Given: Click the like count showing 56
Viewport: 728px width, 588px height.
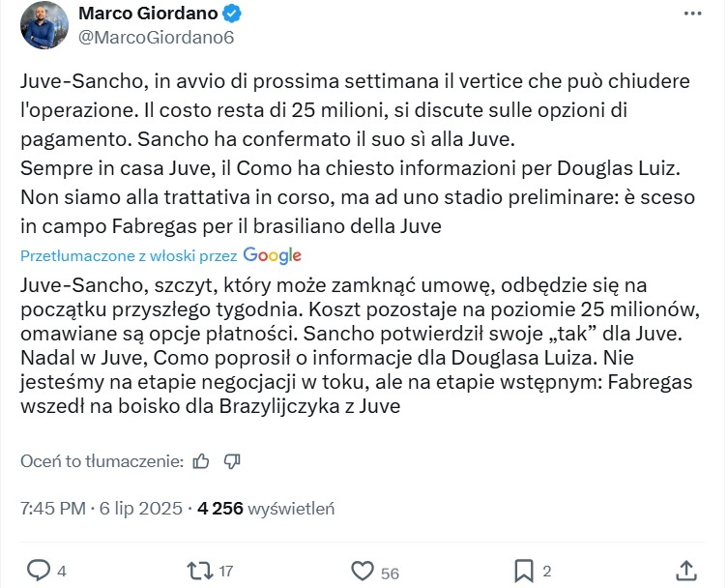Looking at the screenshot, I should tap(390, 573).
